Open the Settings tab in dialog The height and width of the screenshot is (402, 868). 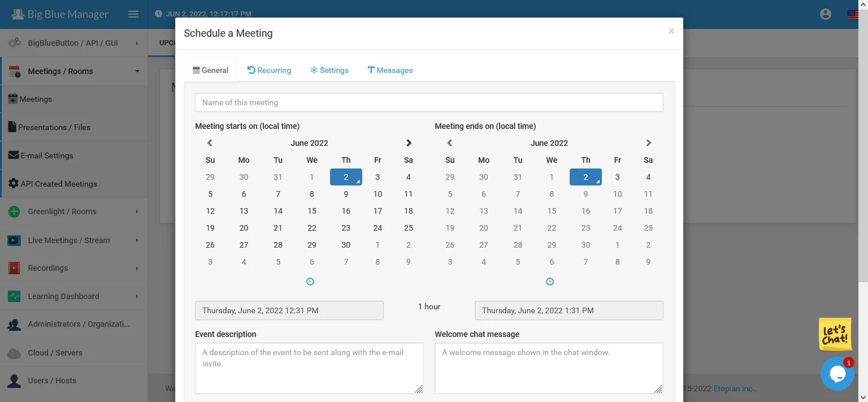click(329, 70)
